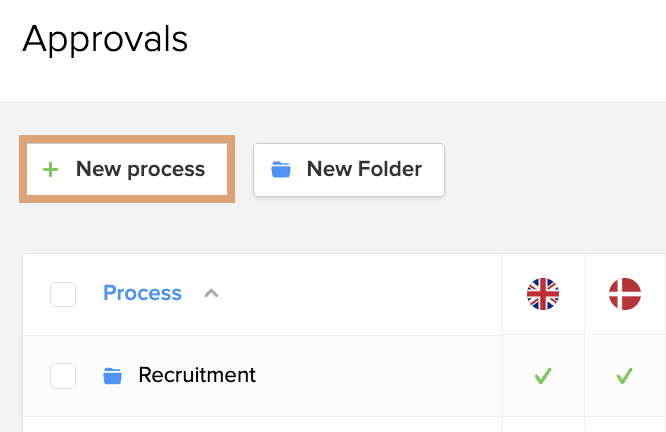Click the United Kingdom flag column icon
Viewport: 666px width, 432px height.
click(x=543, y=294)
